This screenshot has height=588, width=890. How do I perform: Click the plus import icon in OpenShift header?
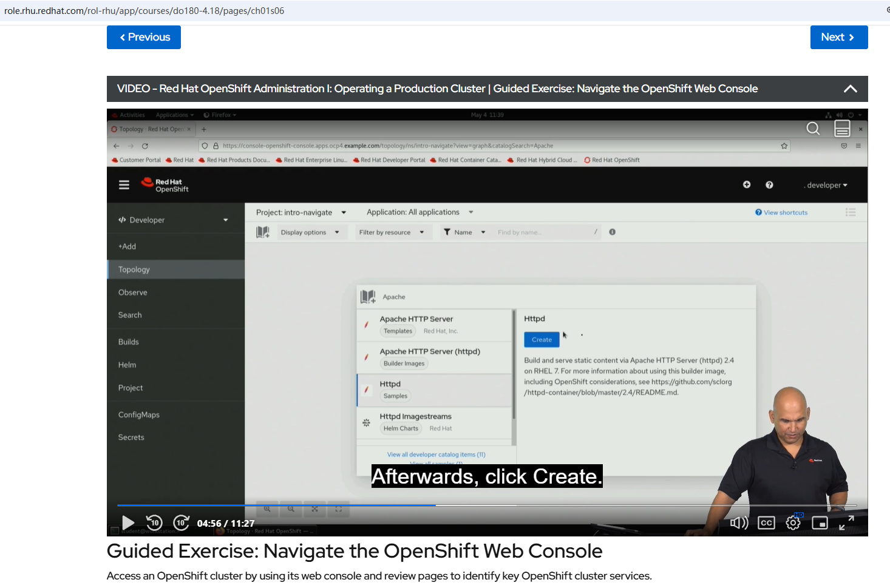(747, 184)
